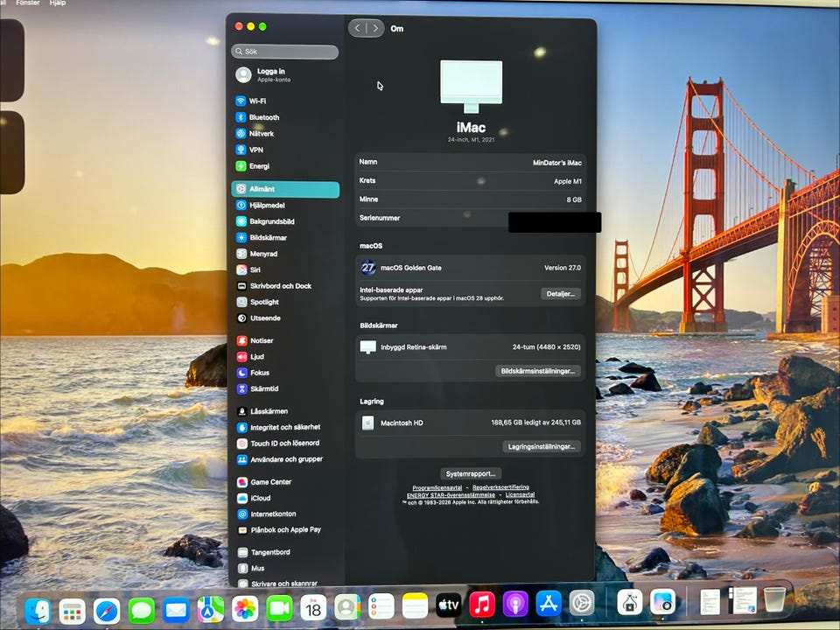Open Touch ID och lösenord

[285, 443]
